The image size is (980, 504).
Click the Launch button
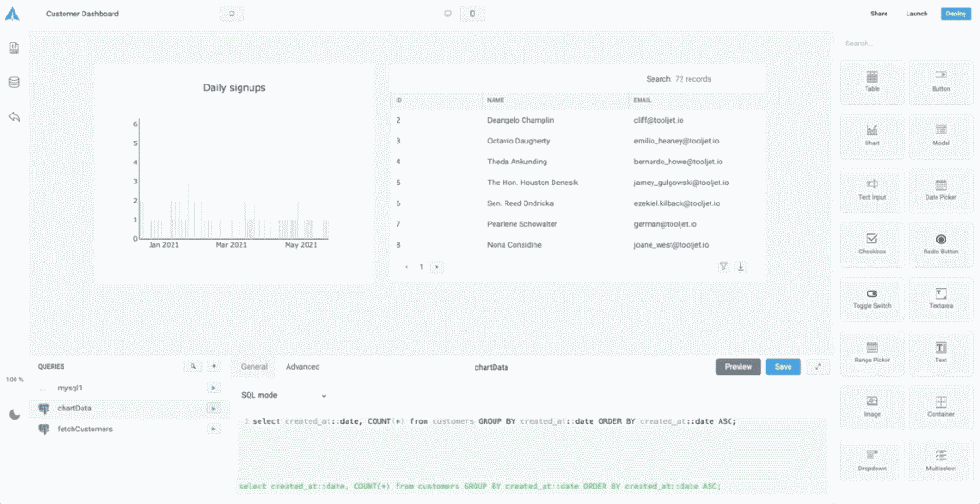916,14
